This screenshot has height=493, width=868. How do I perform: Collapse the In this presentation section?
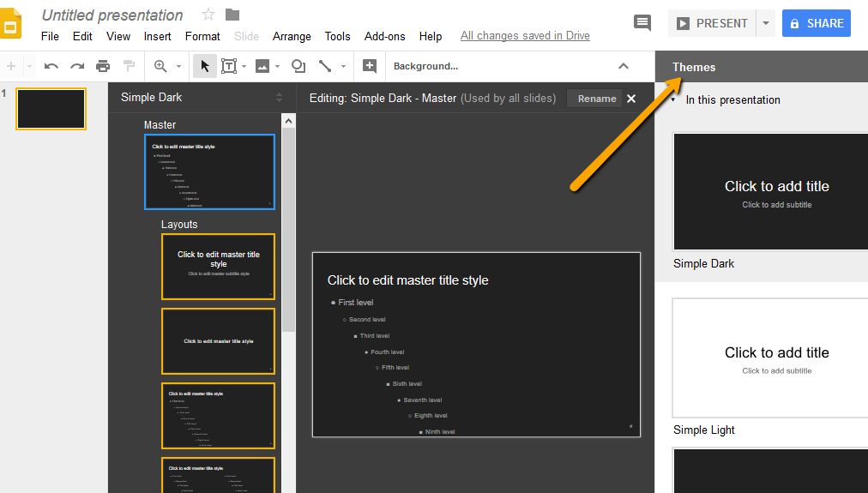pos(673,99)
